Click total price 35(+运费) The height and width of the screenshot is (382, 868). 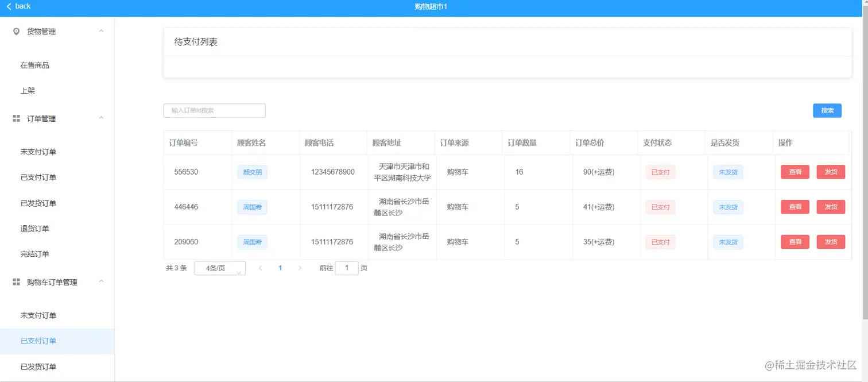pos(599,242)
